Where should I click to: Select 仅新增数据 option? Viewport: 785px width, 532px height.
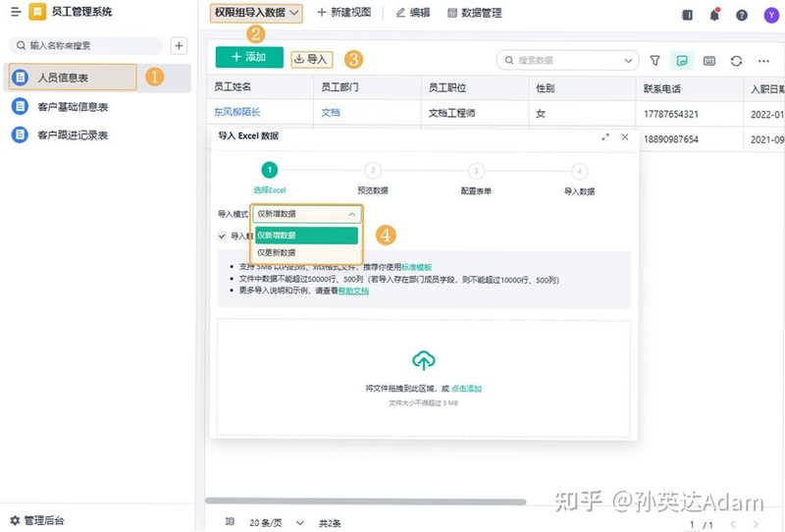click(306, 235)
